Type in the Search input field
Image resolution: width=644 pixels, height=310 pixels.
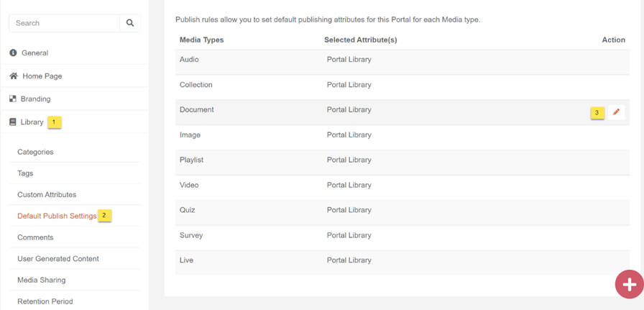(65, 23)
